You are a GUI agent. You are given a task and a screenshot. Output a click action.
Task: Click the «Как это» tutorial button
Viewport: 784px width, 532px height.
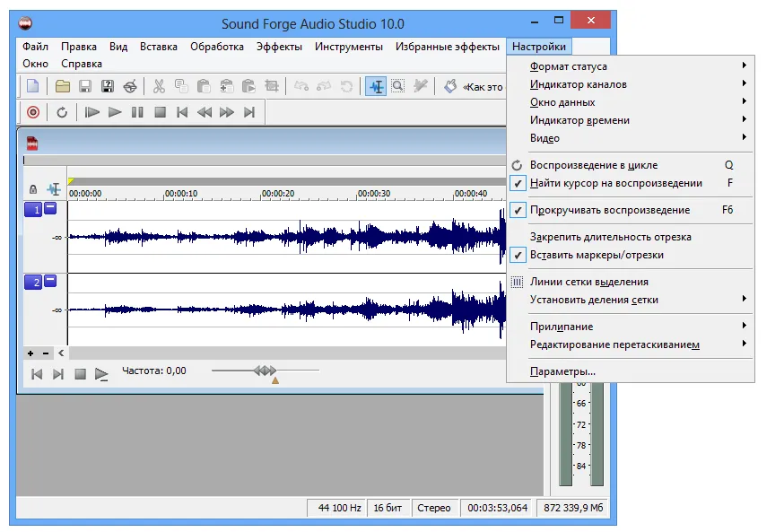(x=474, y=86)
